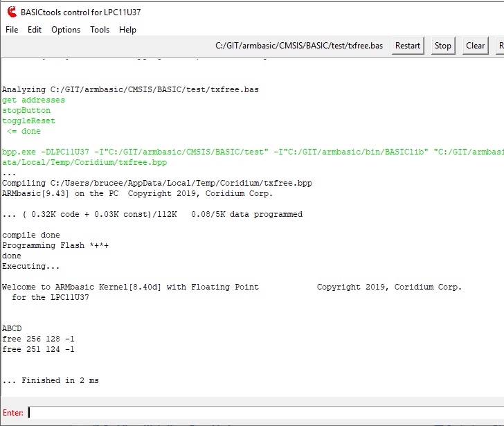Click the red 'Enter:' prompt label
The image size is (504, 426).
[x=13, y=413]
